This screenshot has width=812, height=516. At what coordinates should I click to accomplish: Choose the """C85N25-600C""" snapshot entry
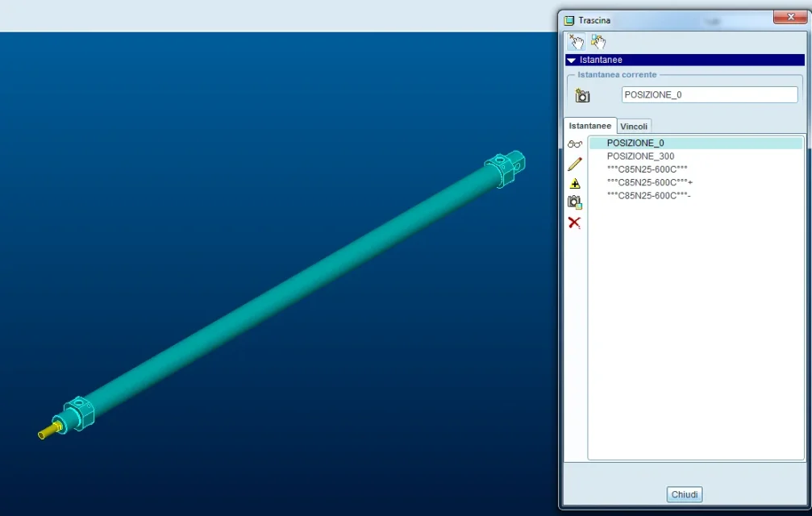click(x=647, y=169)
